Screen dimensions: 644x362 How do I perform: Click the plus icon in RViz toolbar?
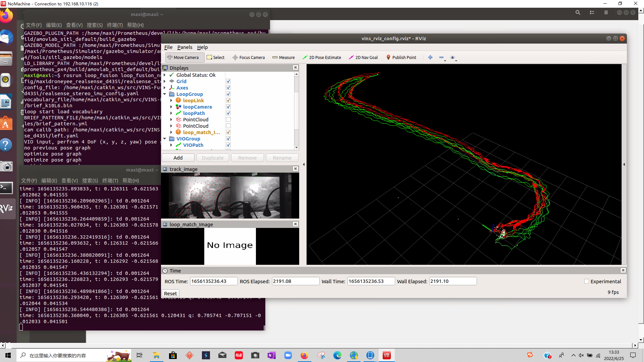click(430, 57)
